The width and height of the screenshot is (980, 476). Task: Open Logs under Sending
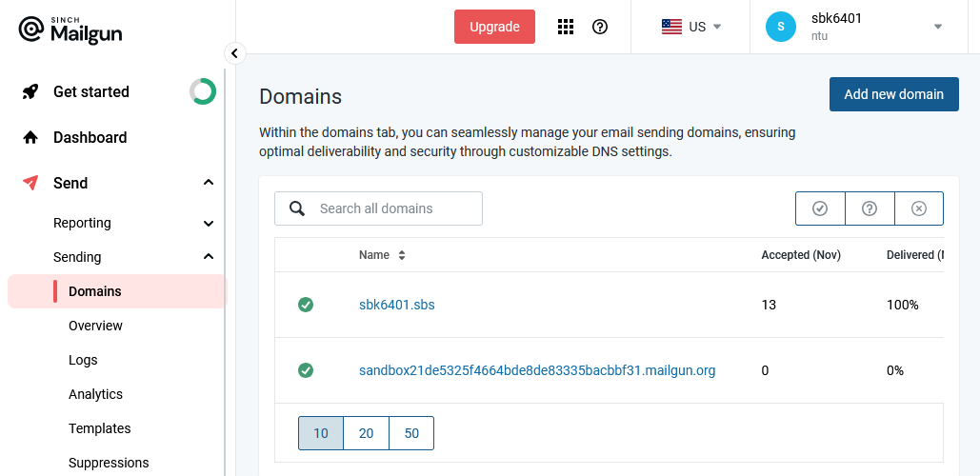[x=83, y=360]
